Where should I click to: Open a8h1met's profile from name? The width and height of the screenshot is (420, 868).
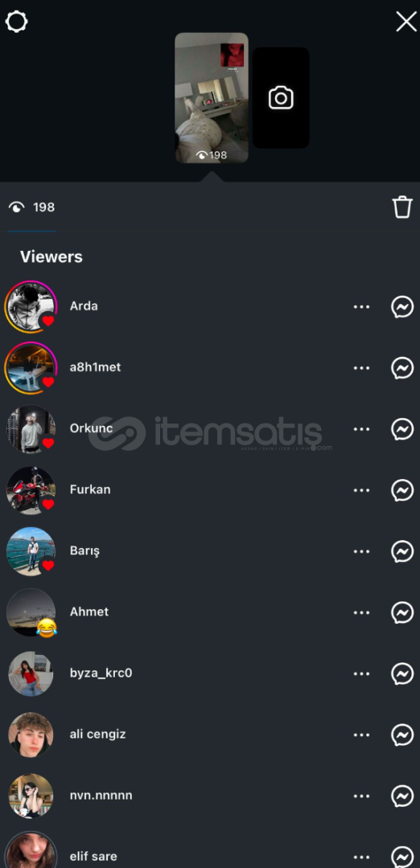(95, 367)
